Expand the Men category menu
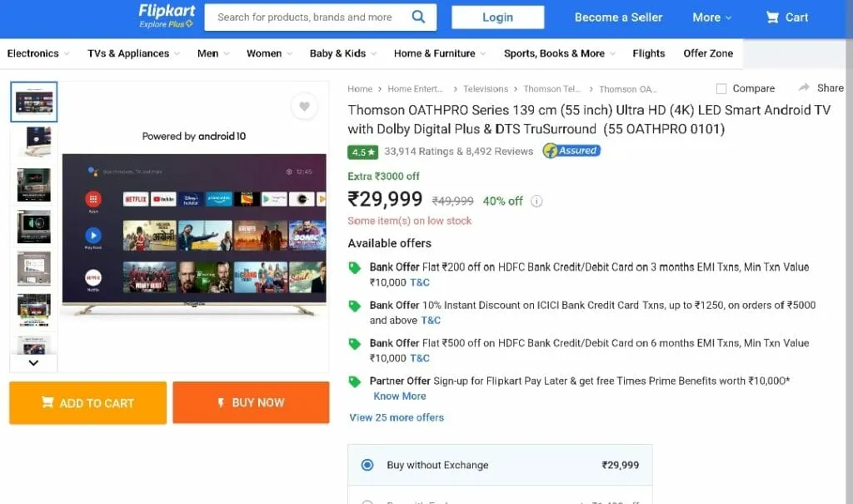The width and height of the screenshot is (853, 504). pyautogui.click(x=213, y=53)
